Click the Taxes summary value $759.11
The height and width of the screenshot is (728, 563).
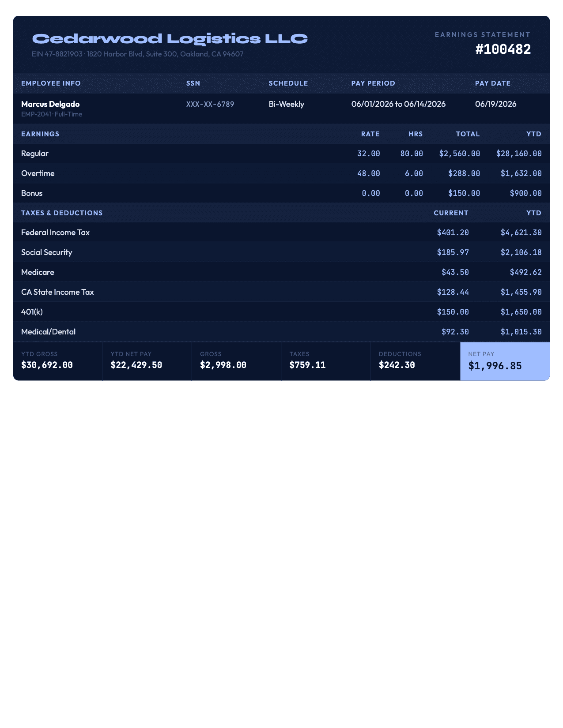pyautogui.click(x=308, y=365)
